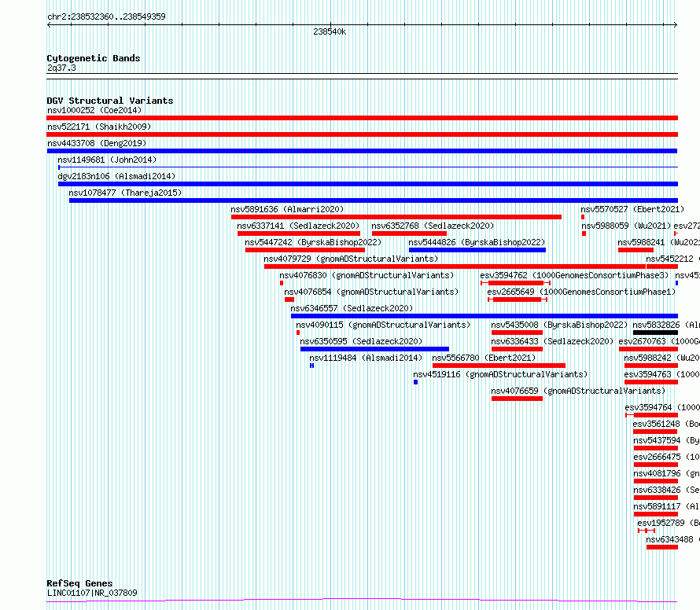This screenshot has width=700, height=610.
Task: Select nsv6350595 (Sedlazeck2020) blue bar
Action: tap(374, 349)
